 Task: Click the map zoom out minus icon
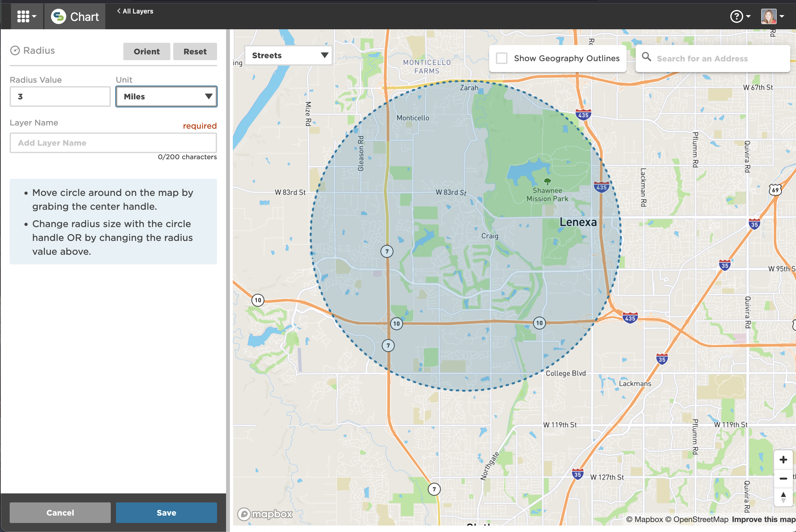click(x=783, y=478)
